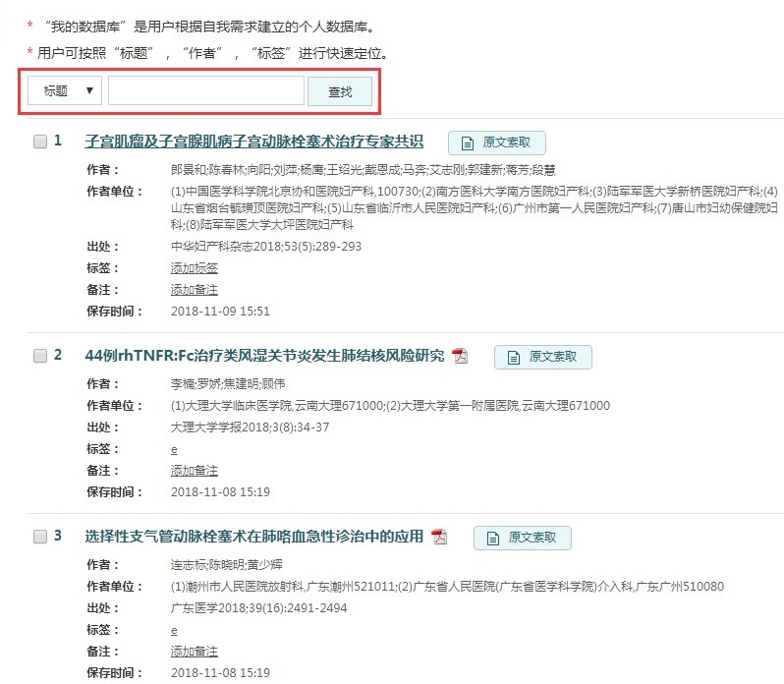
Task: Open article 子宫肌瘤及子宫腺肌病子宫动脉栓塞术治疗专家共识
Action: [253, 142]
